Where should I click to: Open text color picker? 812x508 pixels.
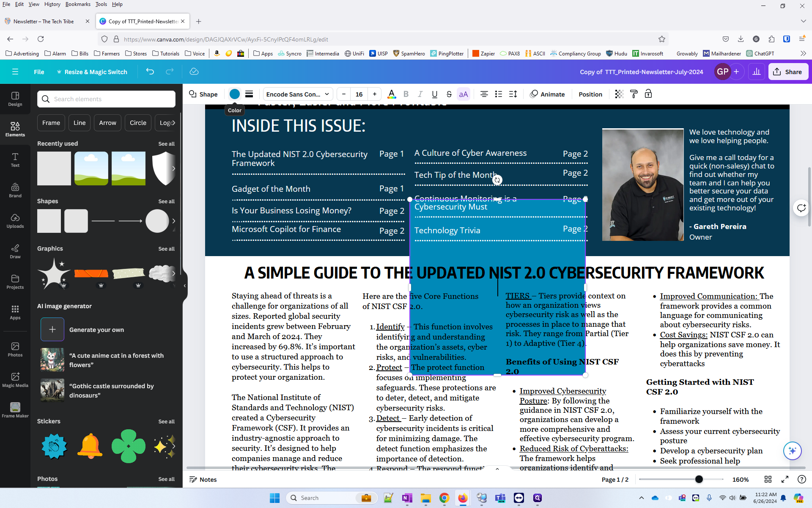click(x=392, y=94)
